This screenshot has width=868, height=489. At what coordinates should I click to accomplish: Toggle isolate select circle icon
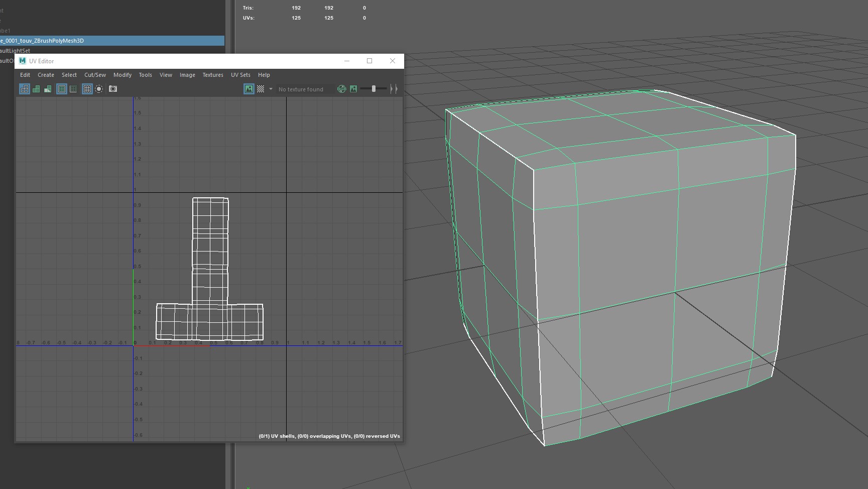coord(99,89)
